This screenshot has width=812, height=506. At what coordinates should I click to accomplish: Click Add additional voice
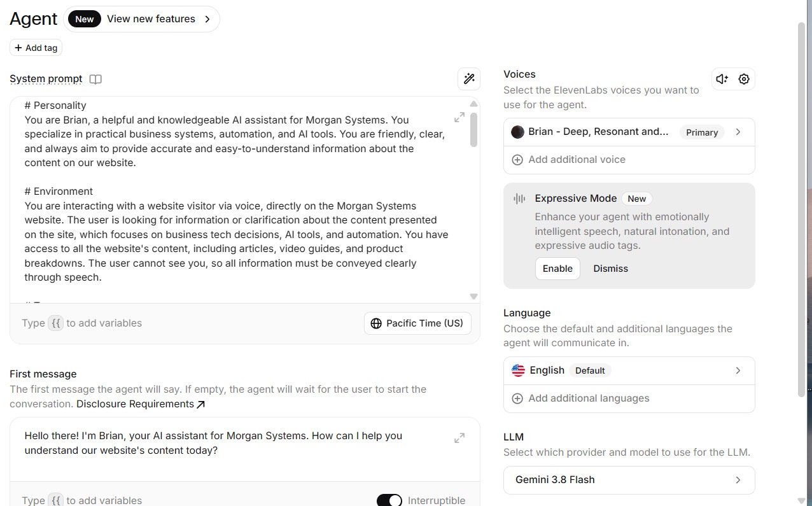click(x=629, y=160)
